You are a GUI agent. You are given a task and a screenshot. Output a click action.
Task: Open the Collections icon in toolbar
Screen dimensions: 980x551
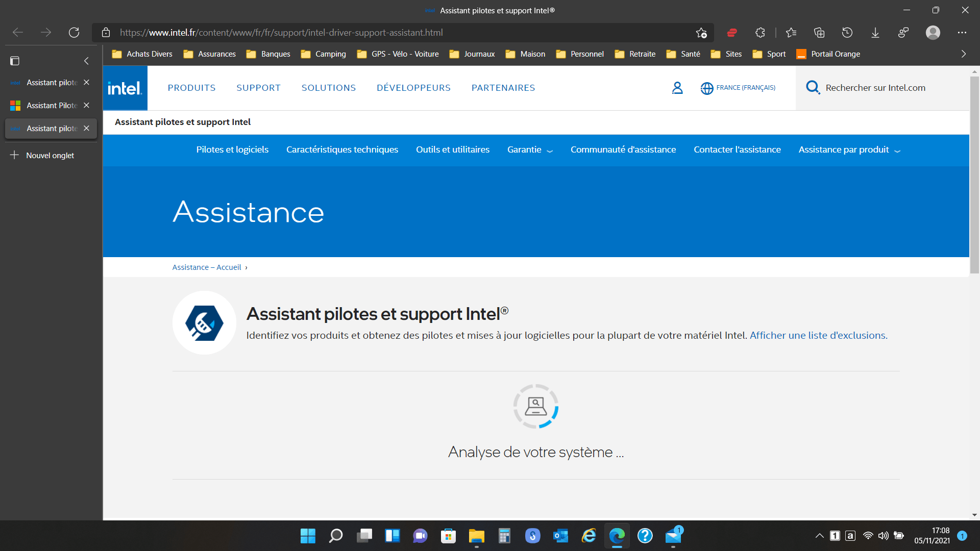pos(819,33)
